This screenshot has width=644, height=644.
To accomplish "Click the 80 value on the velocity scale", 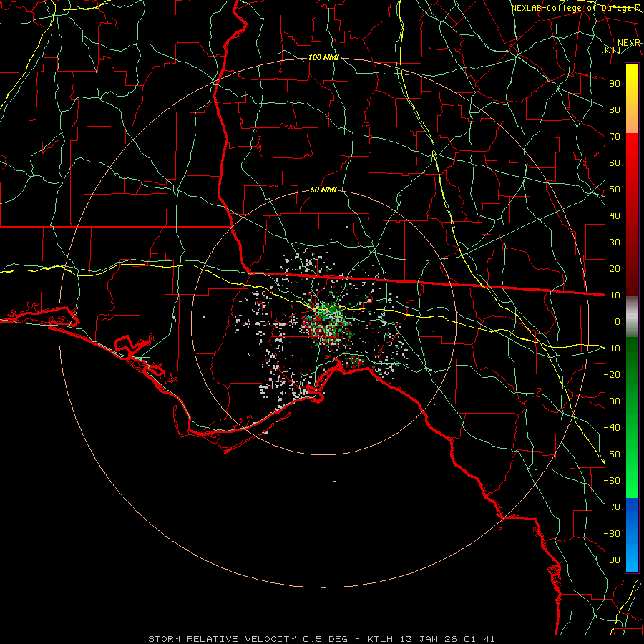I will pyautogui.click(x=615, y=109).
